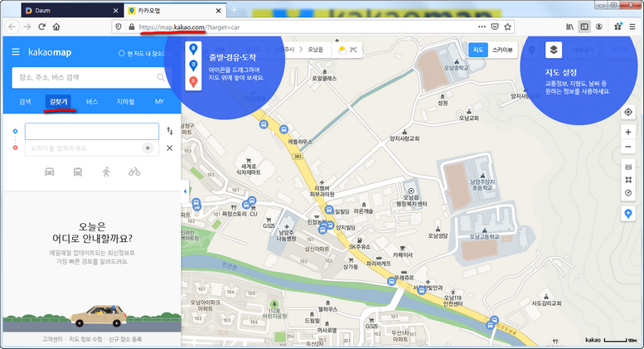This screenshot has width=644, height=349.
Task: Open page actions three-dots menu
Action: click(x=482, y=27)
